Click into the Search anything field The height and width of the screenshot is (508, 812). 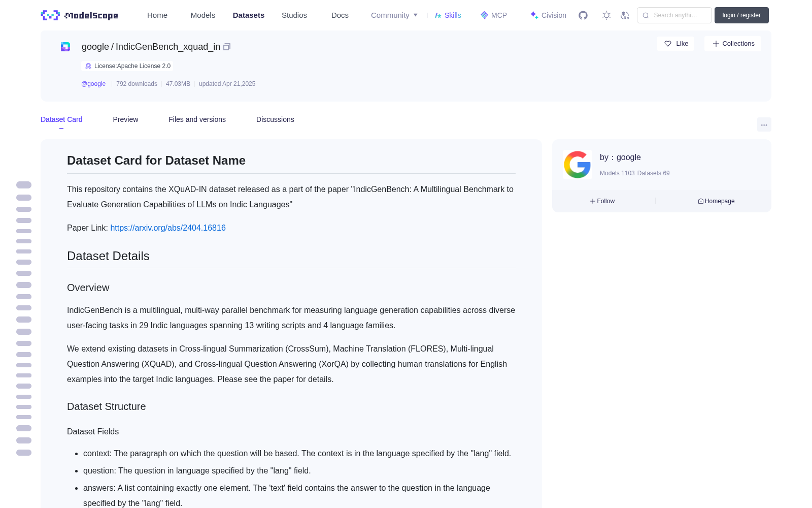tap(674, 15)
